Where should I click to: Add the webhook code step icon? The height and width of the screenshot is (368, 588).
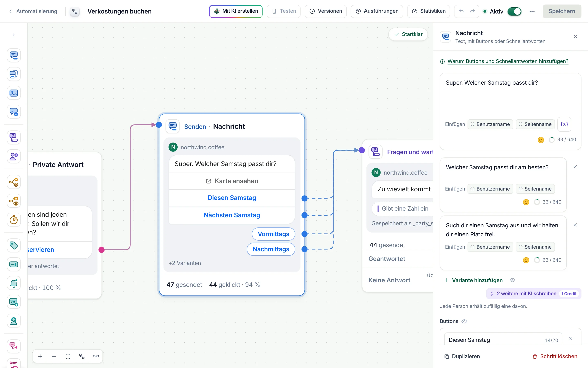(14, 302)
